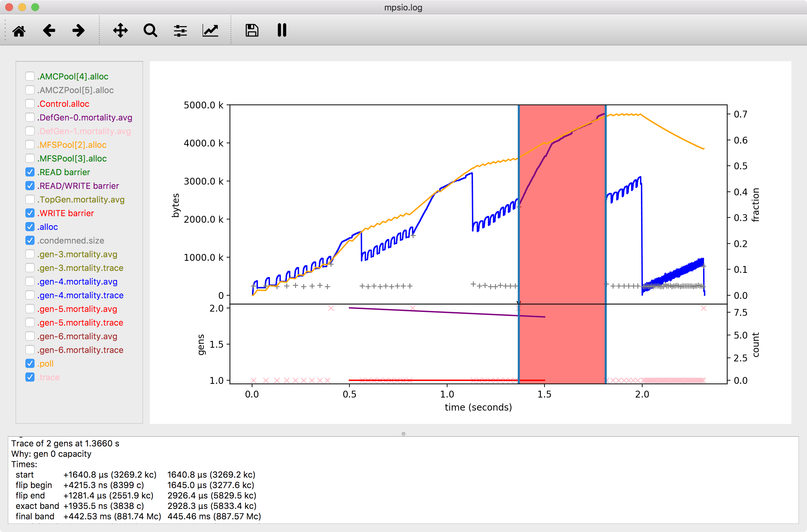Screen dimensions: 807x532
Task: Check the .Control.alloc series
Action: 30,104
